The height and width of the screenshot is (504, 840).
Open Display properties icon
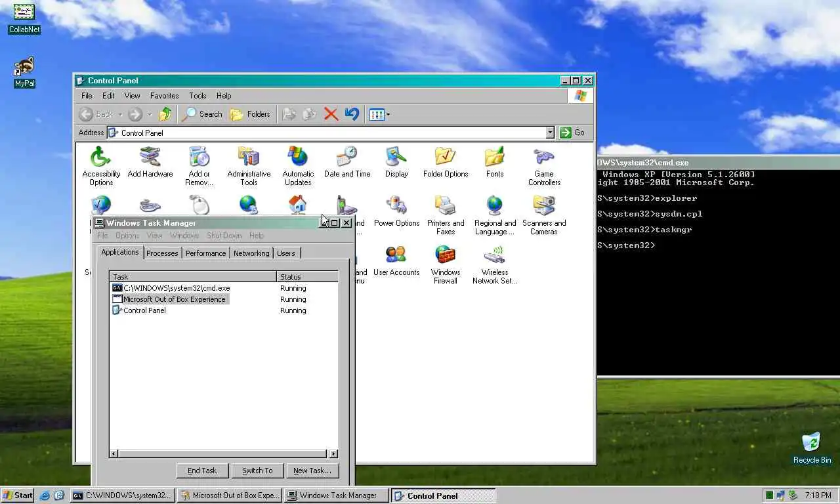pos(396,162)
